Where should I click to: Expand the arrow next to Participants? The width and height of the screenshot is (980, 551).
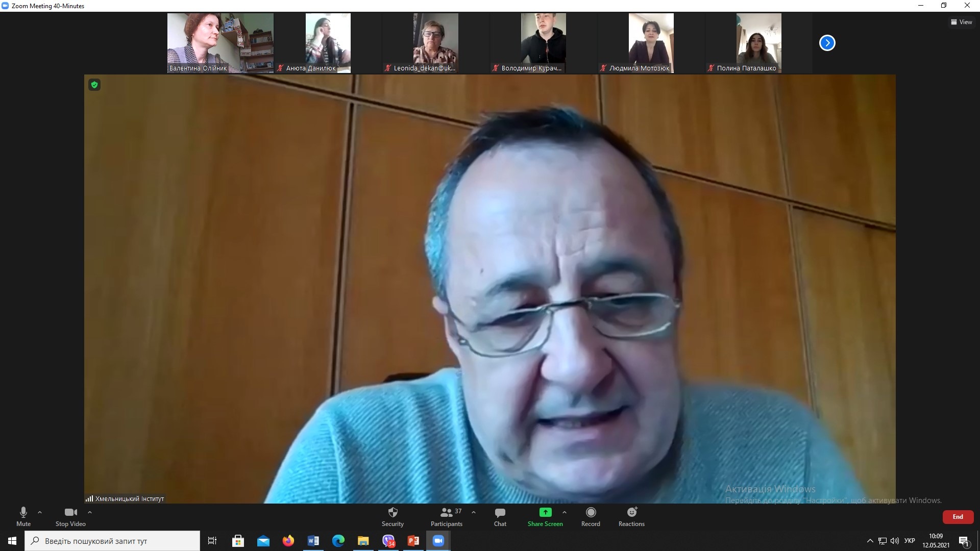(x=474, y=512)
